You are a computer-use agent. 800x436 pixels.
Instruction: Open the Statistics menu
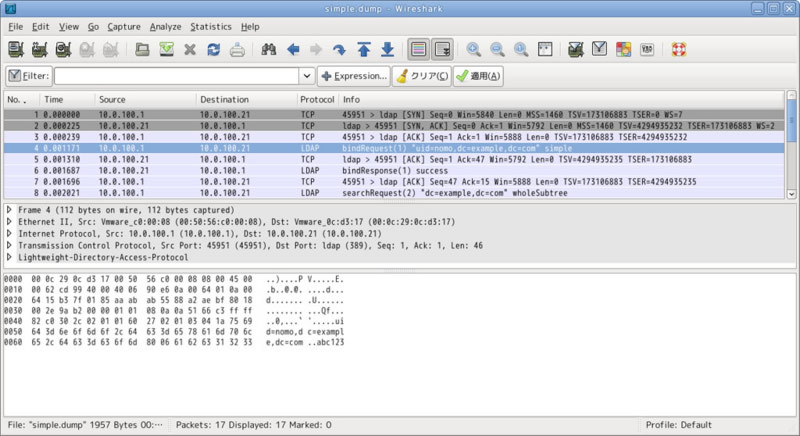point(211,27)
